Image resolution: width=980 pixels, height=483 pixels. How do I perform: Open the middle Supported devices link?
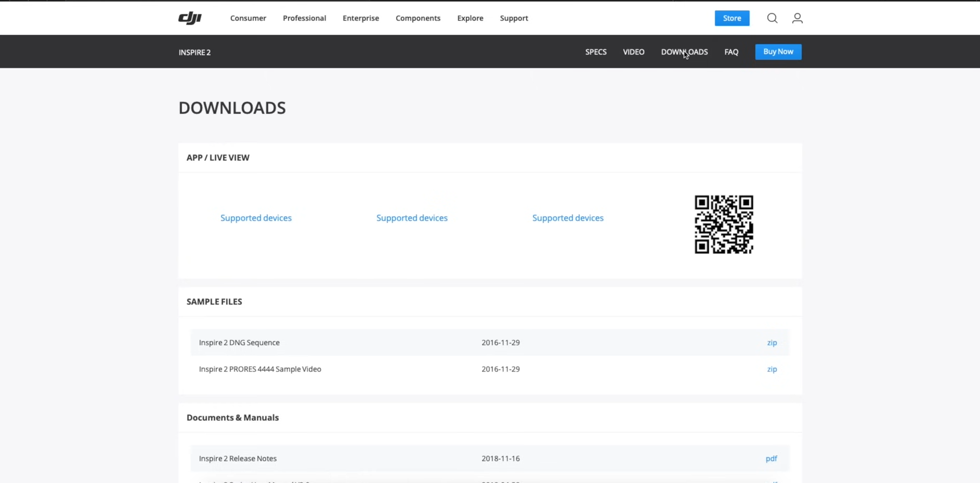[412, 218]
